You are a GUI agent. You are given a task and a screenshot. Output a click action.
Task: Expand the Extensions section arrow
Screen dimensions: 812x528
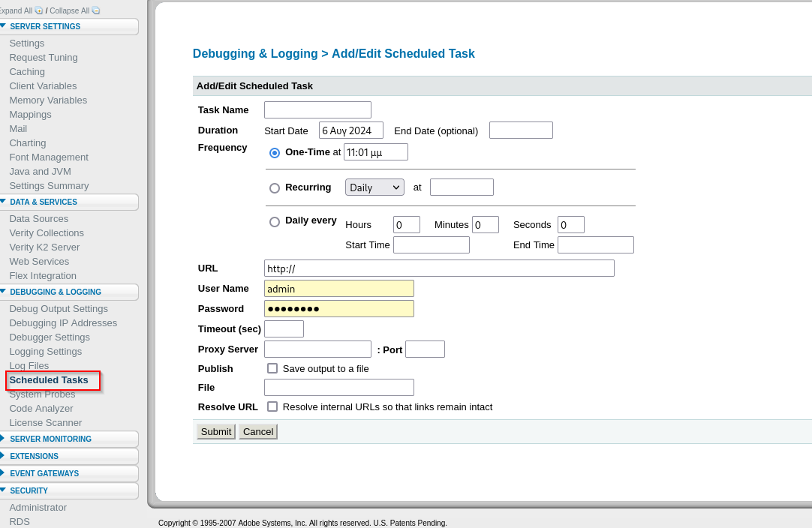(3, 456)
